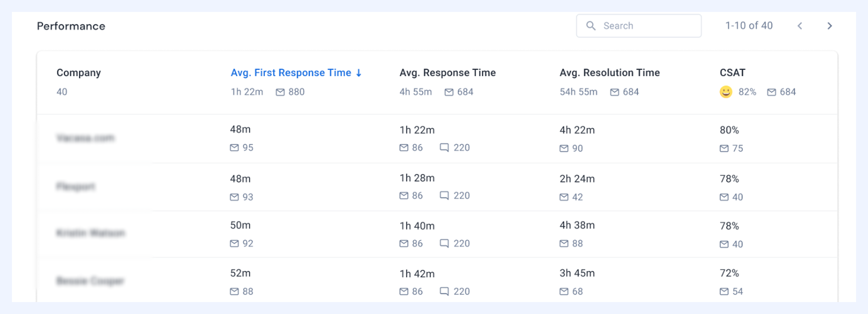The image size is (868, 314).
Task: Sort by Avg. Response Time header
Action: (447, 73)
